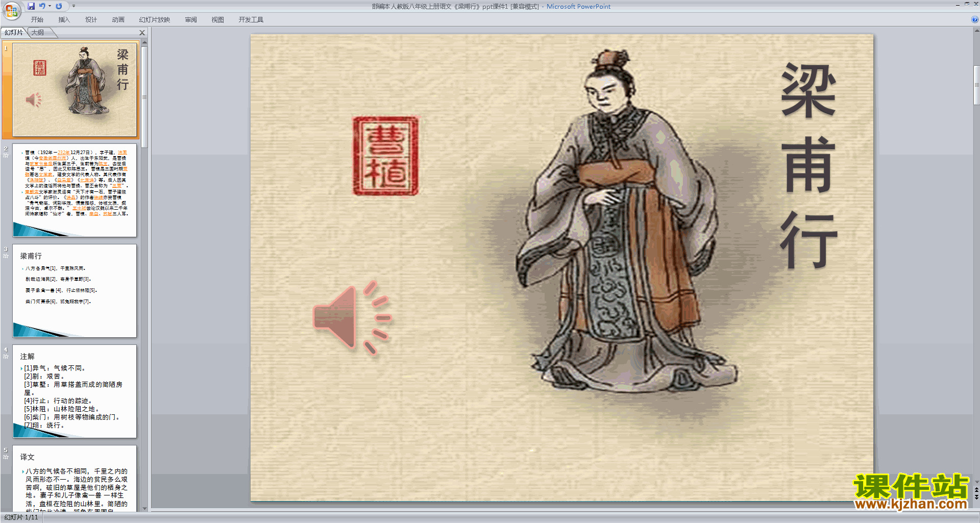This screenshot has height=523, width=980.
Task: Click the thumbnail pane scrollbar thumb
Action: coord(144,97)
